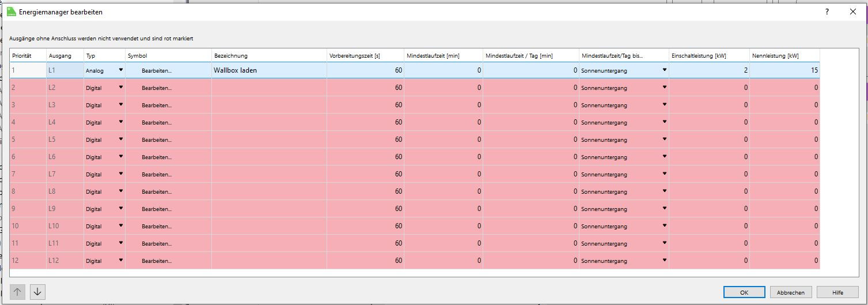This screenshot has height=305, width=868.
Task: Click the Abbrechen button
Action: tap(791, 292)
